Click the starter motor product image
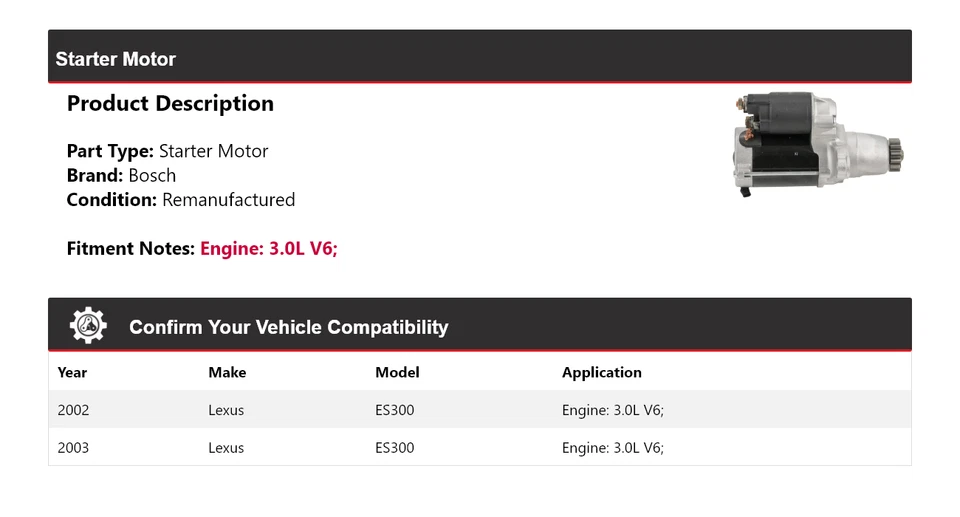960x517 pixels. tap(817, 144)
